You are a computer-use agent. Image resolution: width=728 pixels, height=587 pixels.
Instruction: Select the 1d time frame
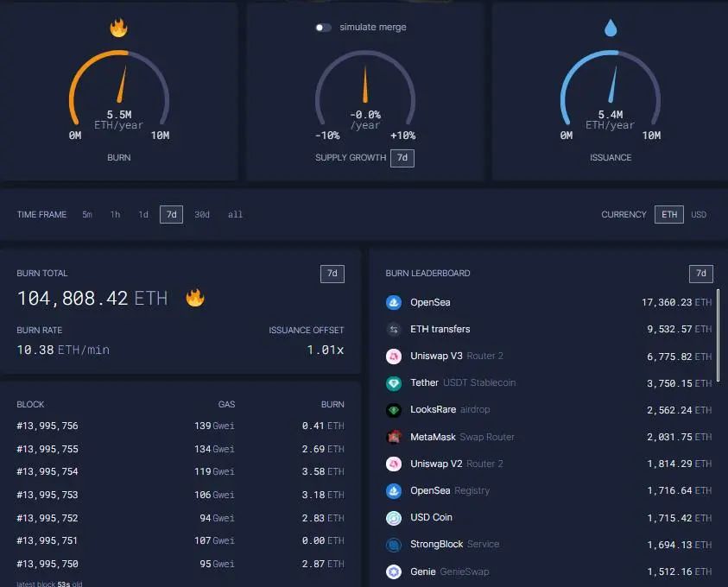(143, 214)
